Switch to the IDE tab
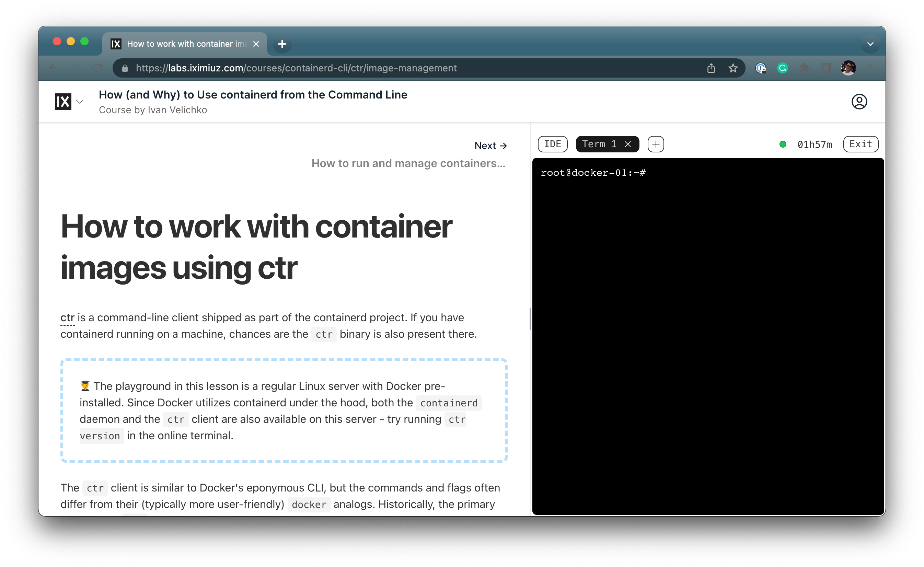This screenshot has width=924, height=567. (552, 144)
